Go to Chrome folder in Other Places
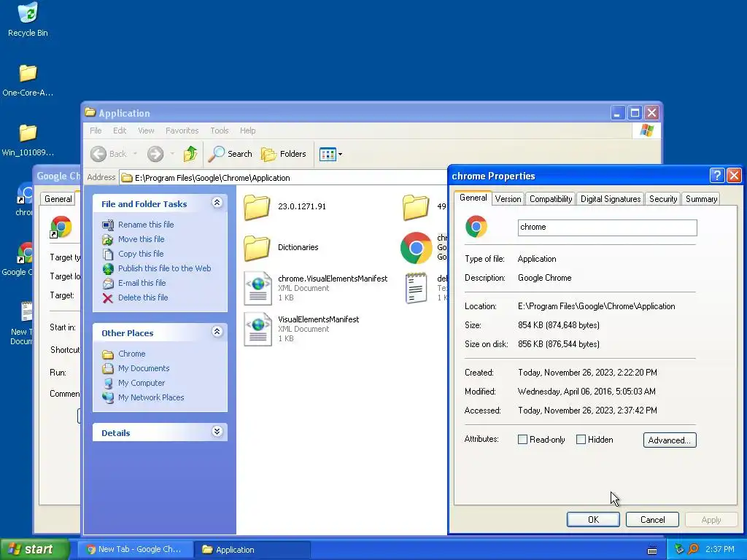The width and height of the screenshot is (747, 560). (131, 354)
